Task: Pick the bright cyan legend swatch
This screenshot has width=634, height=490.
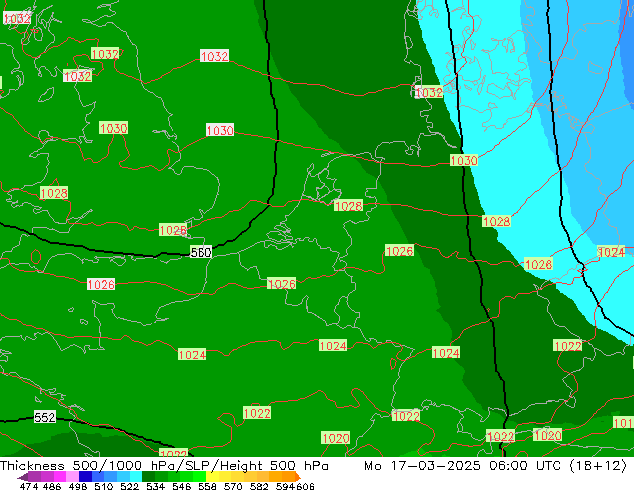Action: pyautogui.click(x=136, y=477)
